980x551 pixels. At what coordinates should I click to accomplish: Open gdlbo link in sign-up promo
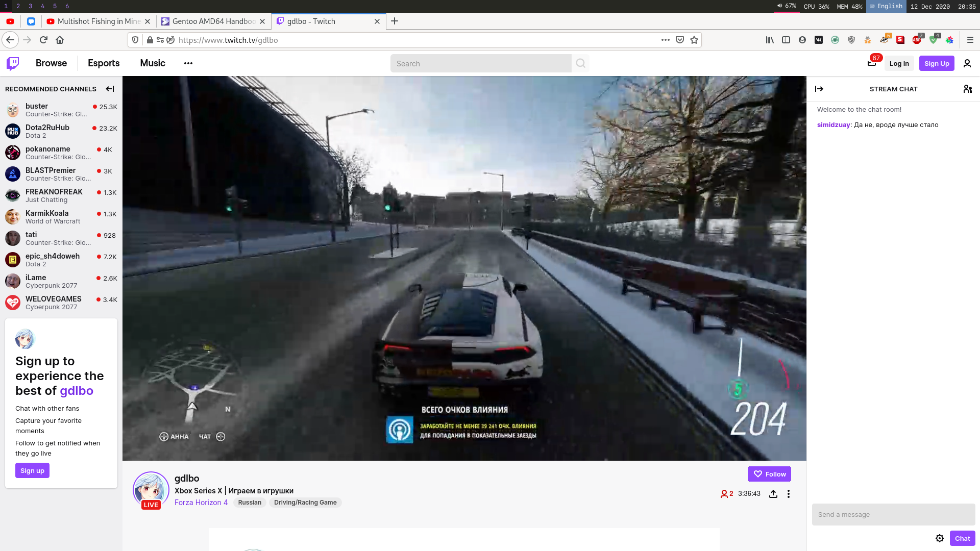pyautogui.click(x=77, y=391)
